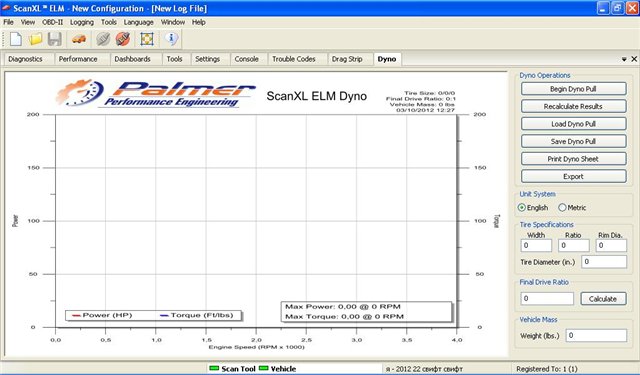Switch to the Drag Strip tab

coord(347,59)
